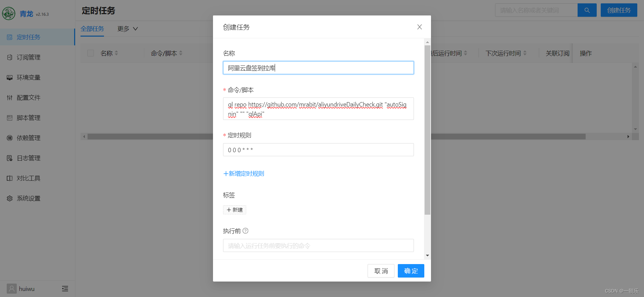Click the 定时规则 input field
This screenshot has height=297, width=644.
(x=318, y=150)
